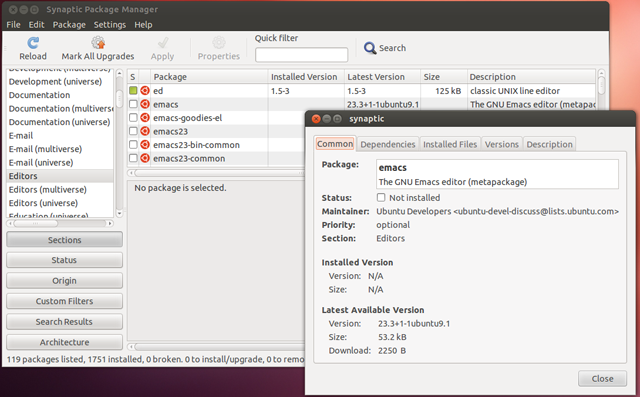
Task: Select E-mail (universe) section
Action: (x=60, y=162)
